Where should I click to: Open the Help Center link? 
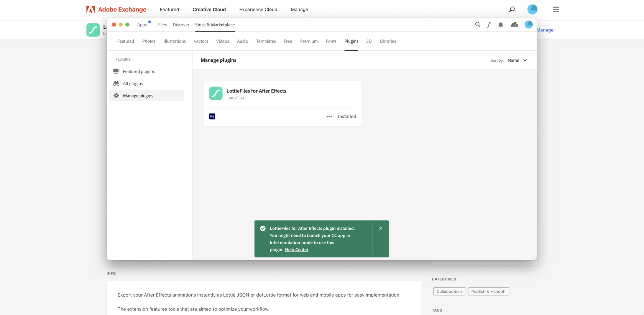point(297,249)
